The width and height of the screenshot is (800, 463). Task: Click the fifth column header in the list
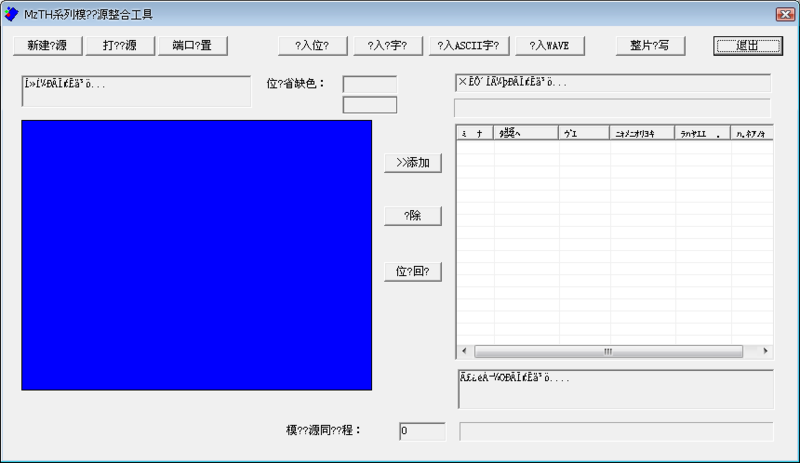point(703,133)
